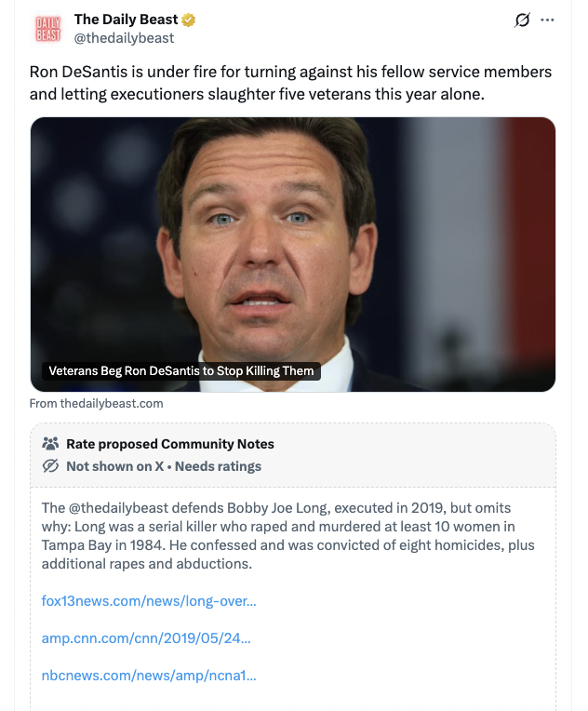The image size is (588, 711).
Task: Open the three-dot more options menu
Action: click(547, 20)
